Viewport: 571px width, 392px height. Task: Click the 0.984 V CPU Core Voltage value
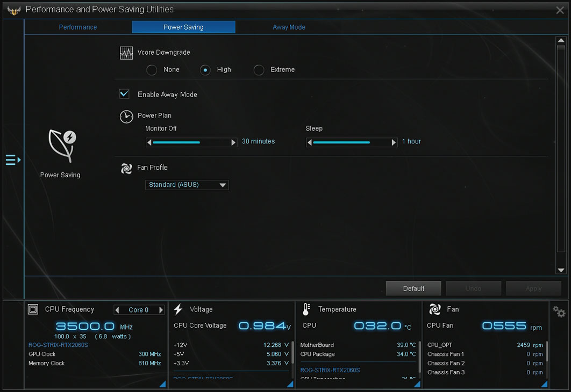coord(265,326)
